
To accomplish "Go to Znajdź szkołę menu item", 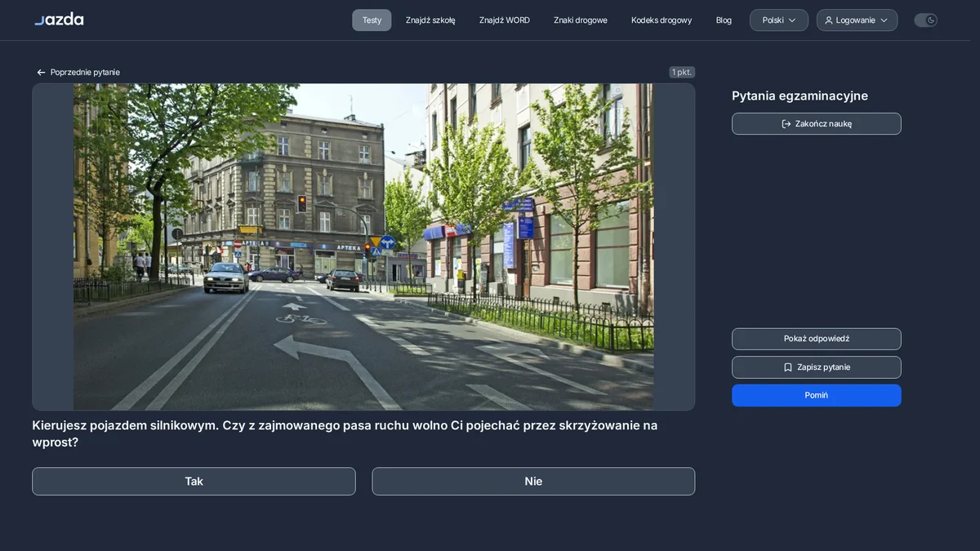I will [x=430, y=20].
